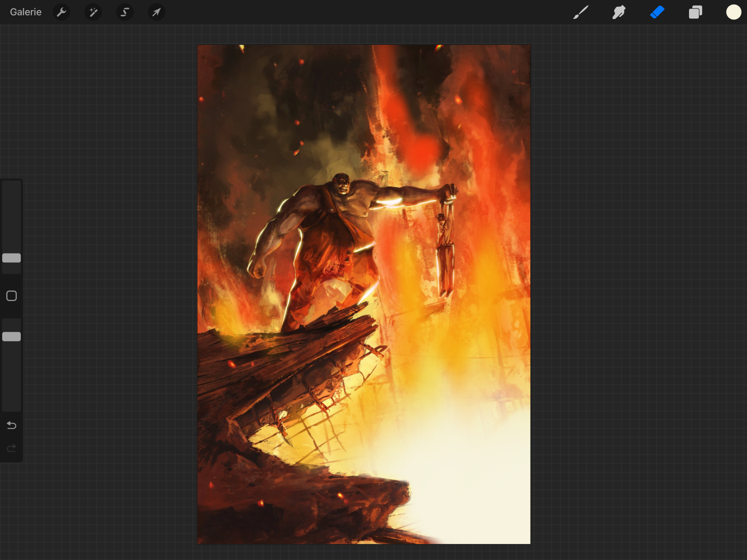Select the Brush paint tool

point(581,13)
